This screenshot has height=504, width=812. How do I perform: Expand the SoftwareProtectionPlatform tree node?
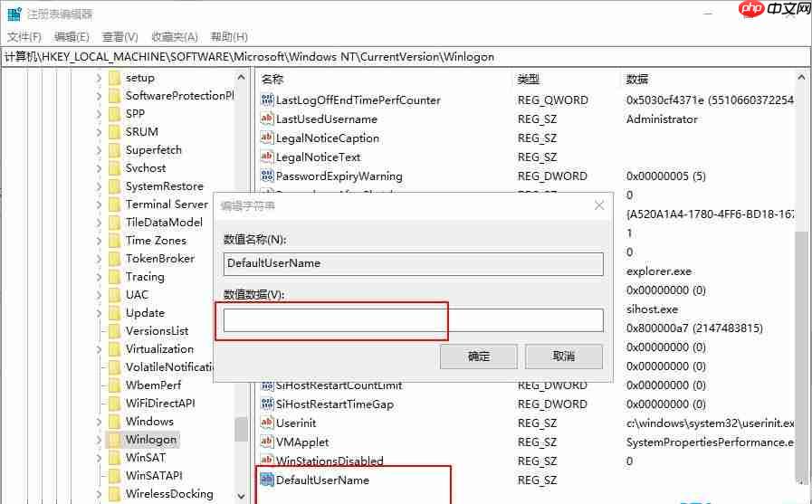click(x=99, y=96)
